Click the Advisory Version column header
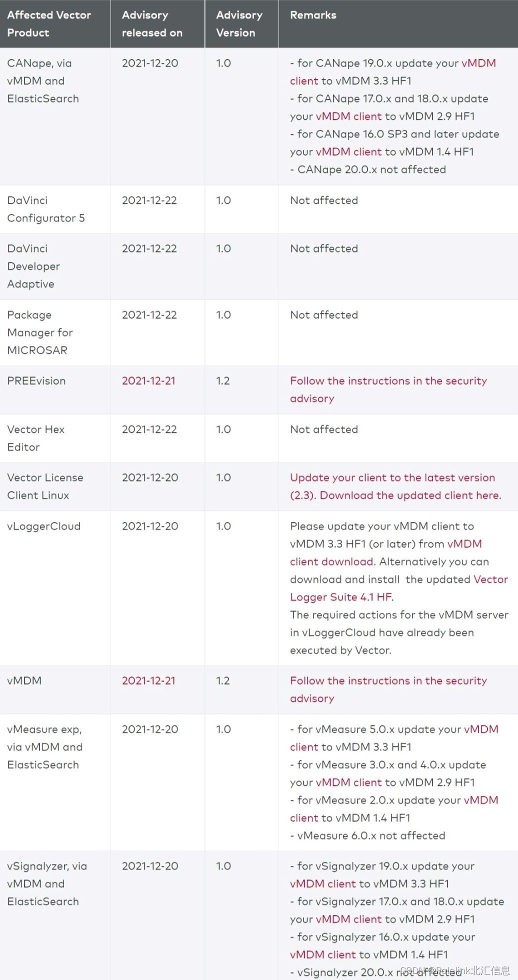The width and height of the screenshot is (518, 980). pos(241,24)
